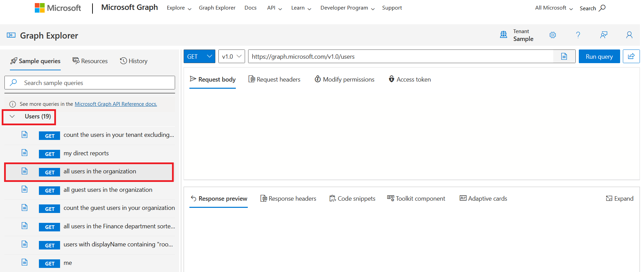Click doc icon beside 'users with displayName containing'
The width and height of the screenshot is (644, 272).
click(x=25, y=244)
